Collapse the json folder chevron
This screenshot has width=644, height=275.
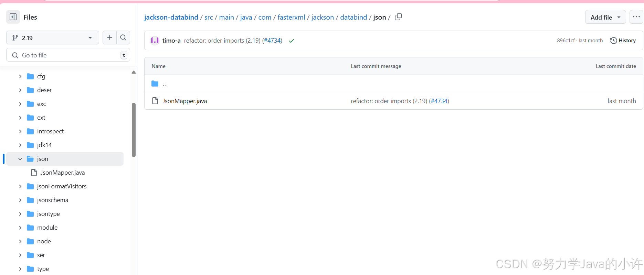(x=20, y=159)
